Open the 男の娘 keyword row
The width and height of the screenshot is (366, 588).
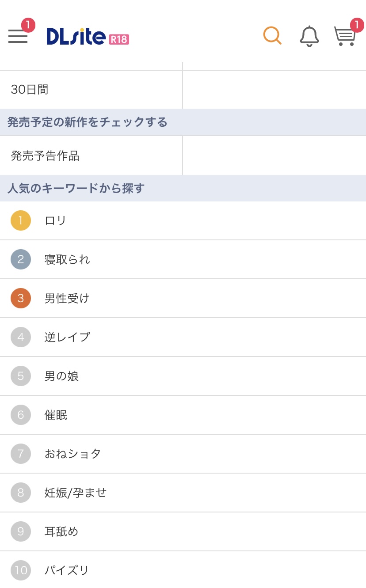[61, 376]
